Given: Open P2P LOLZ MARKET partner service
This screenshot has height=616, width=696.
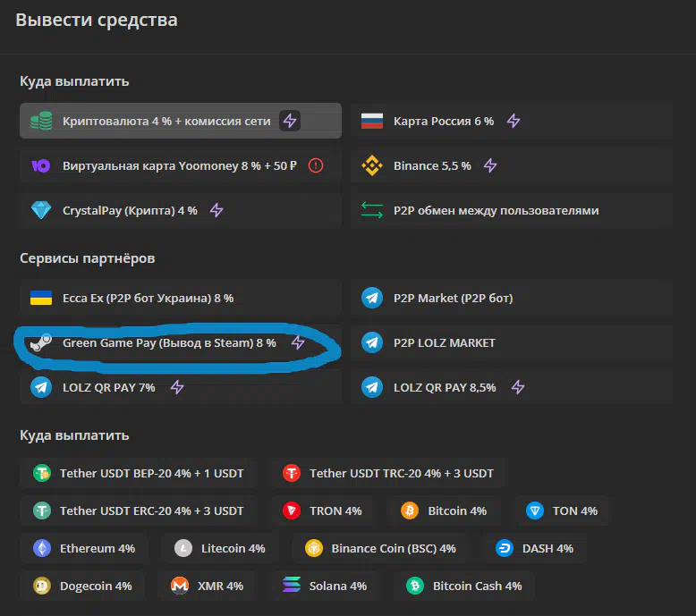Looking at the screenshot, I should [x=512, y=342].
